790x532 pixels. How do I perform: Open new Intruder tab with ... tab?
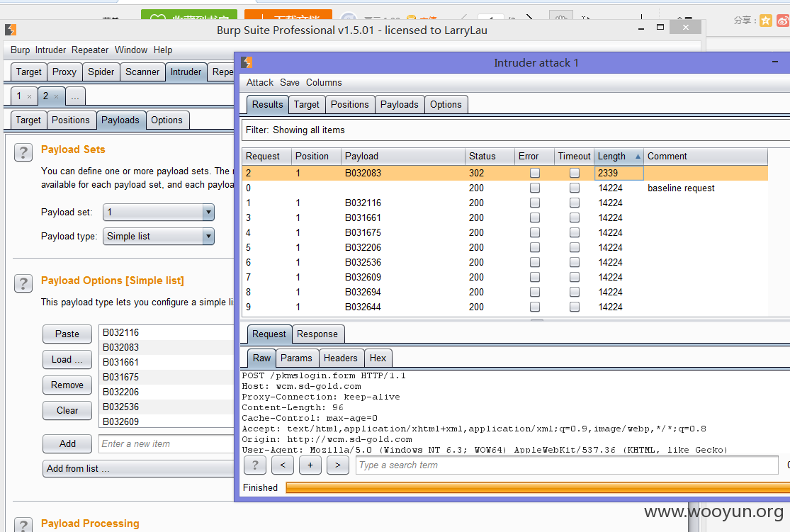(75, 96)
